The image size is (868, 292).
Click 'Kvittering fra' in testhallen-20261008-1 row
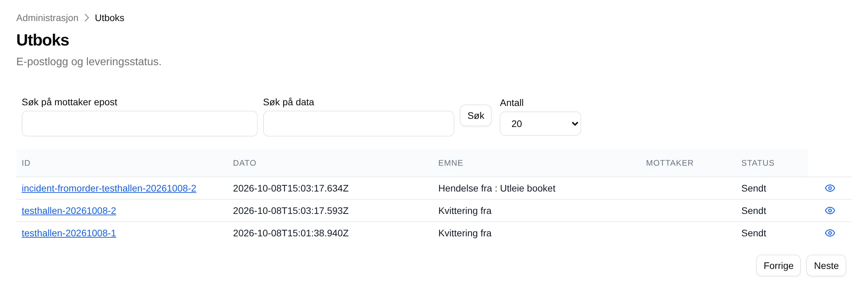465,233
